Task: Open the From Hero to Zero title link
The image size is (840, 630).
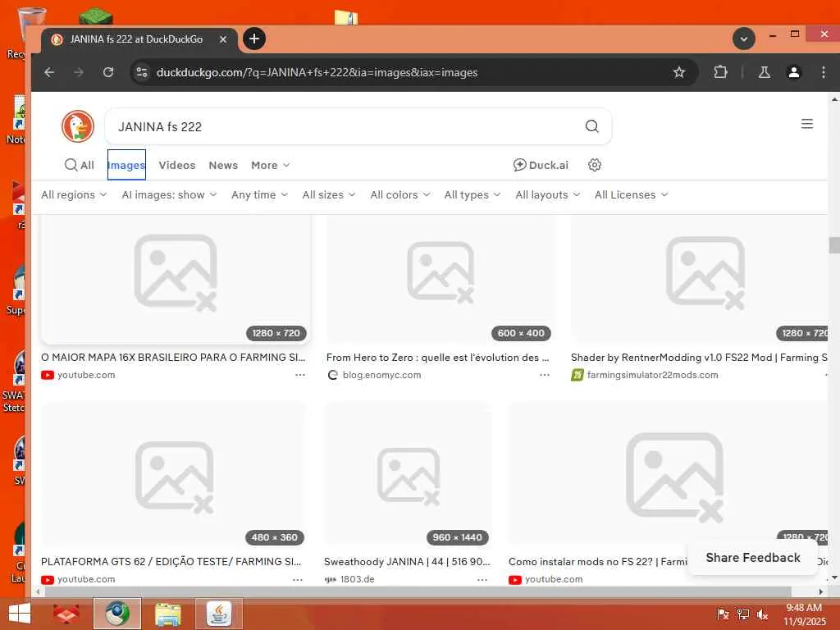Action: (x=438, y=358)
